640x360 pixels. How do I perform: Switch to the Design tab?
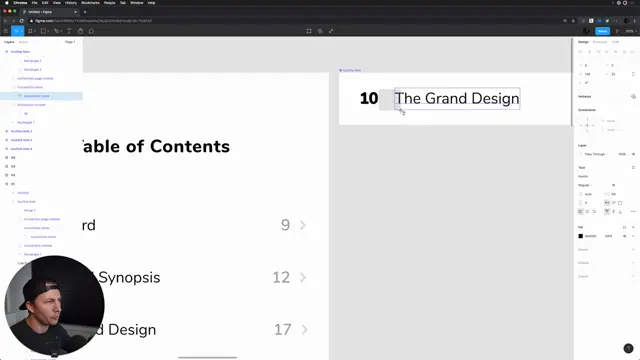coord(583,42)
